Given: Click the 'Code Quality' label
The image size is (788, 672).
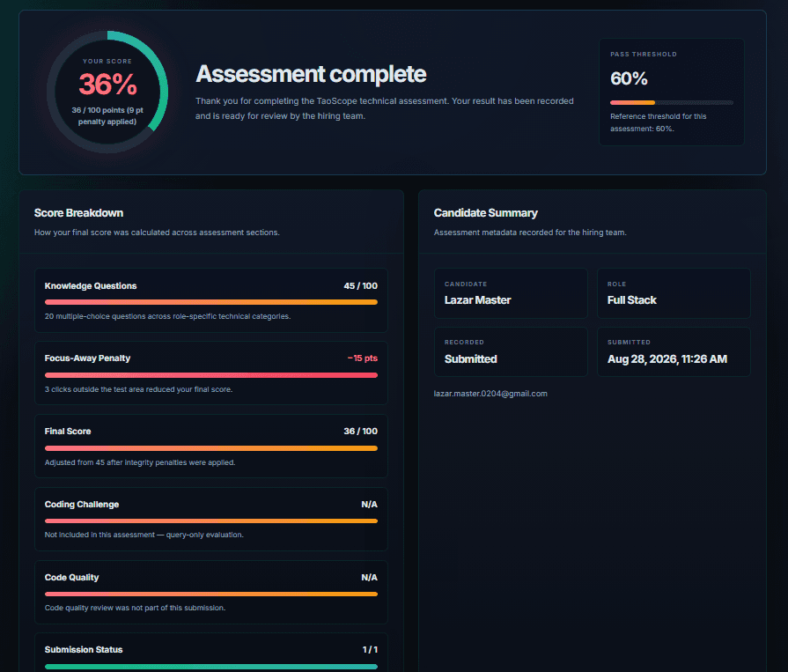Looking at the screenshot, I should [x=72, y=578].
